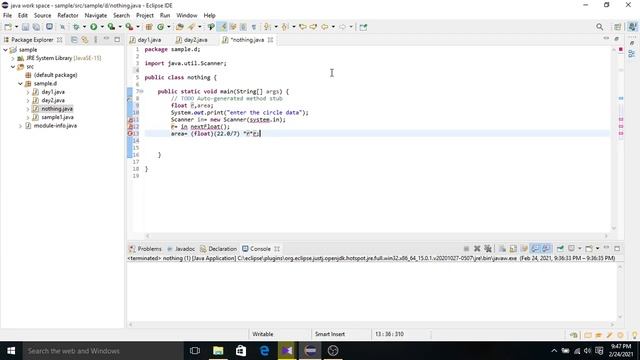Click Remove All Terminated Launches icon
The width and height of the screenshot is (640, 360).
coord(488,249)
